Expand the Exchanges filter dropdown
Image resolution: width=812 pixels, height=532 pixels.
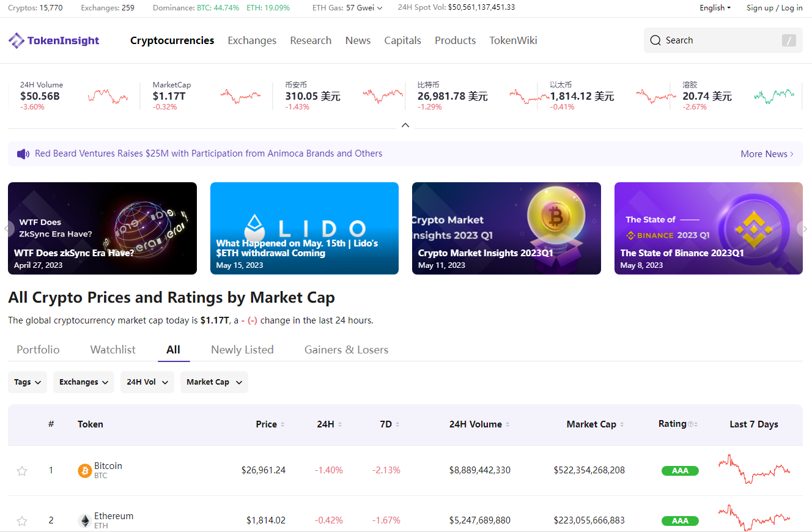[x=84, y=382]
